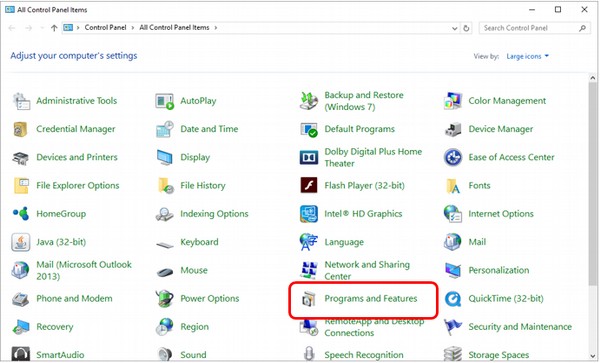Image resolution: width=600 pixels, height=363 pixels.
Task: Open the Keyboard icon
Action: point(165,245)
